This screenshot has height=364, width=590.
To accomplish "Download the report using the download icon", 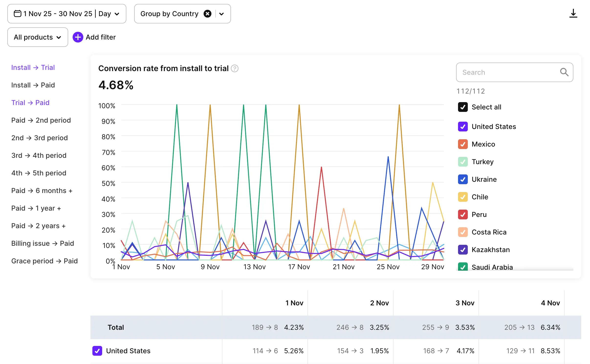I will tap(573, 14).
